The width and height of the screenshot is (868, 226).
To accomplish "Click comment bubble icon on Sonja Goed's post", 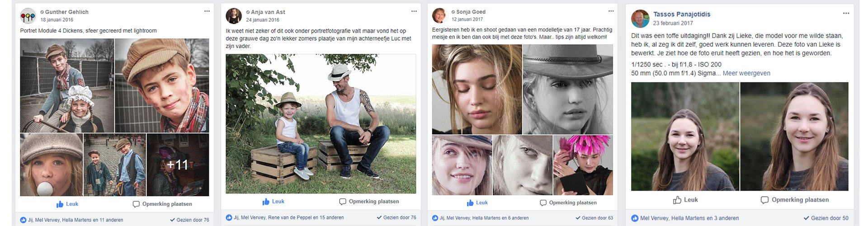I will 543,203.
